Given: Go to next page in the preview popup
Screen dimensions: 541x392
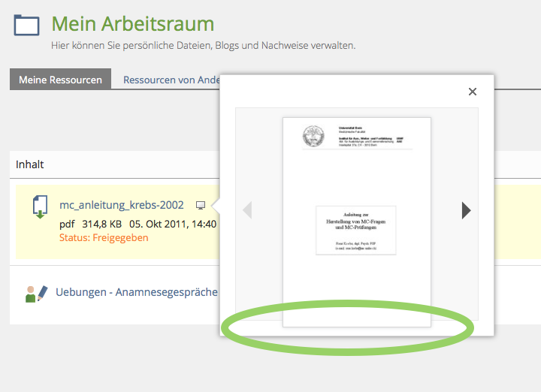Looking at the screenshot, I should pyautogui.click(x=466, y=210).
